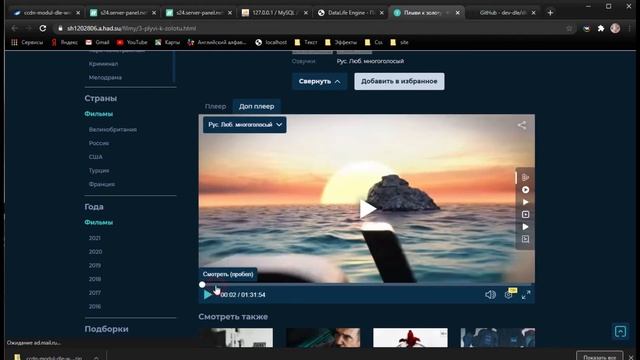This screenshot has height=360, width=640.
Task: Open the Франция country link
Action: pyautogui.click(x=102, y=184)
